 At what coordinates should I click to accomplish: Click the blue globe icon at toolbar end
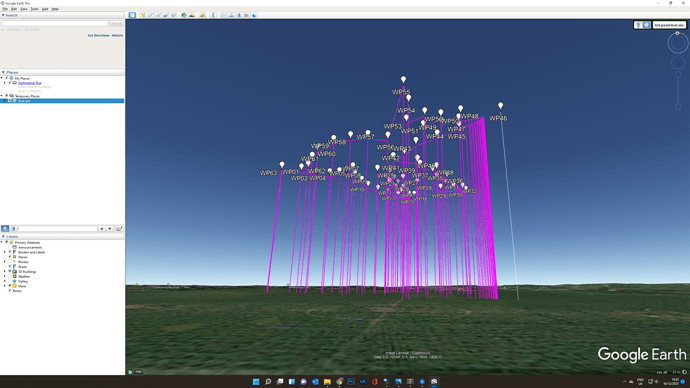click(x=254, y=15)
